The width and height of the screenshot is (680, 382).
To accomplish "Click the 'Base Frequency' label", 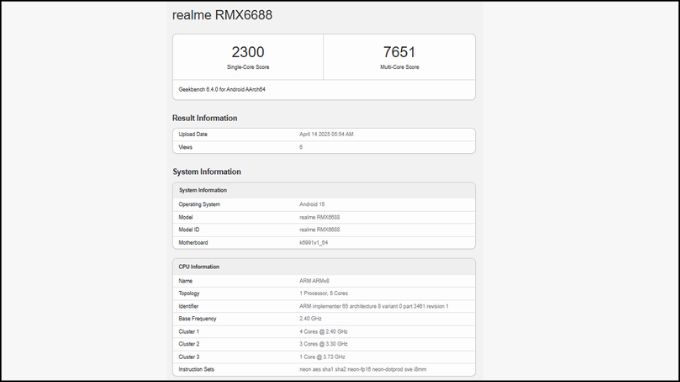I will tap(197, 319).
